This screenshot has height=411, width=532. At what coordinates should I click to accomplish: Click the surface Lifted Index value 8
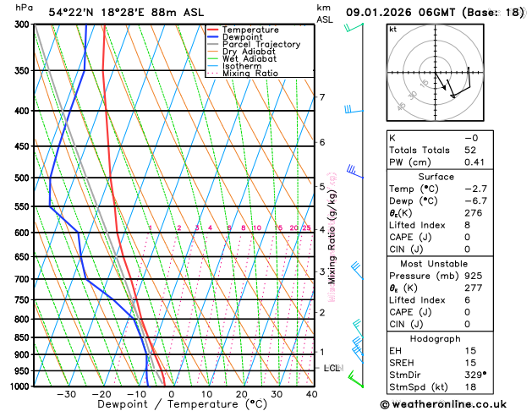[468, 225]
